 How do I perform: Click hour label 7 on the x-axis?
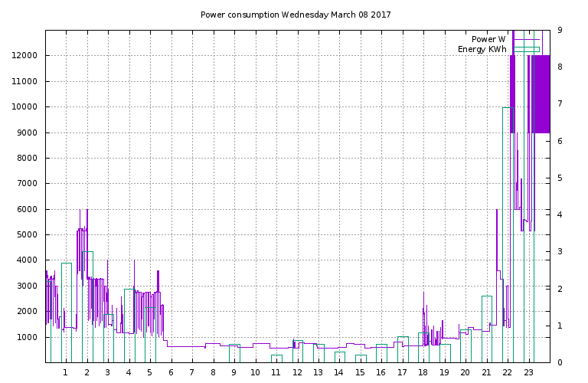point(191,372)
